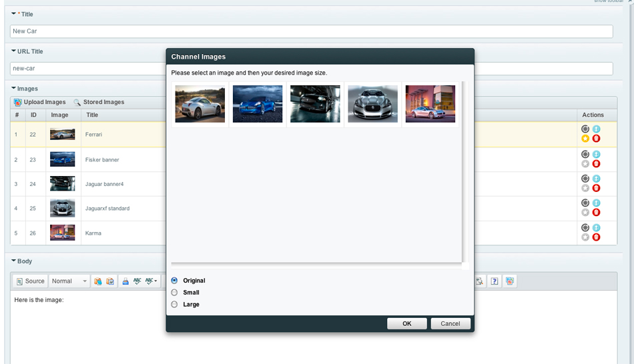
Task: Click the Spell Check ABC icon
Action: pos(137,281)
